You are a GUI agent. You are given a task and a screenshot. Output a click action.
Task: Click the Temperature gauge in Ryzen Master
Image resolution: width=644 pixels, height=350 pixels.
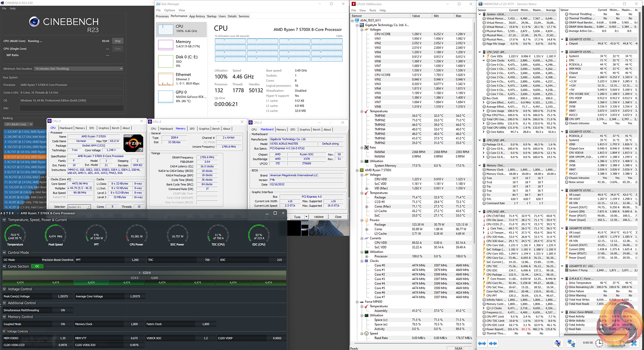[x=15, y=236]
